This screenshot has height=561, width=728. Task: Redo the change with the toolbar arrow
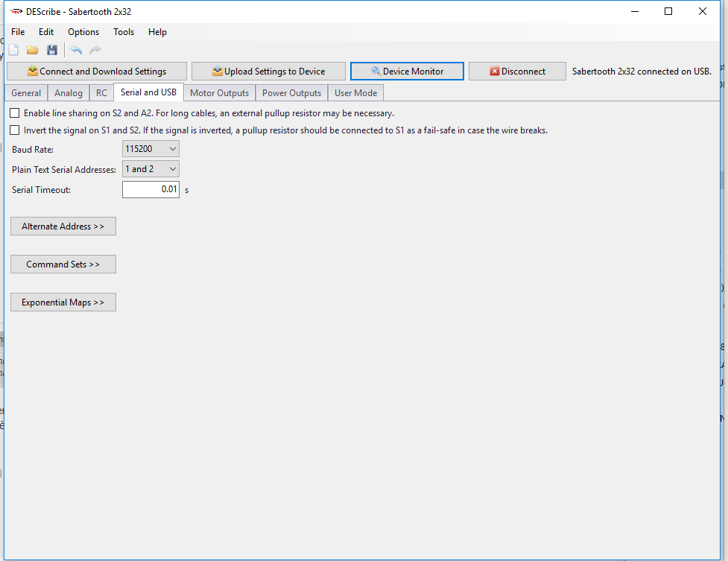(95, 50)
